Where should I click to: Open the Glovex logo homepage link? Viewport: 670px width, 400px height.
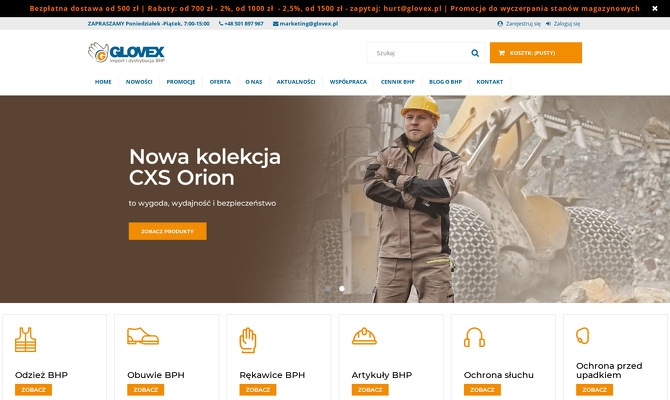click(126, 53)
